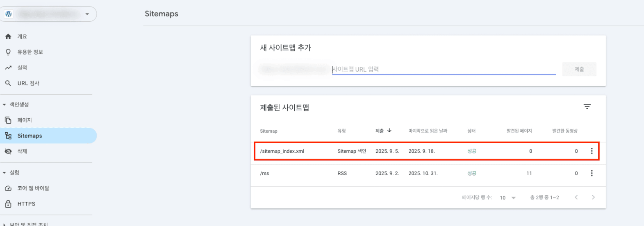
Task: Open more options for /sitemap_index.xml row
Action: coord(592,151)
